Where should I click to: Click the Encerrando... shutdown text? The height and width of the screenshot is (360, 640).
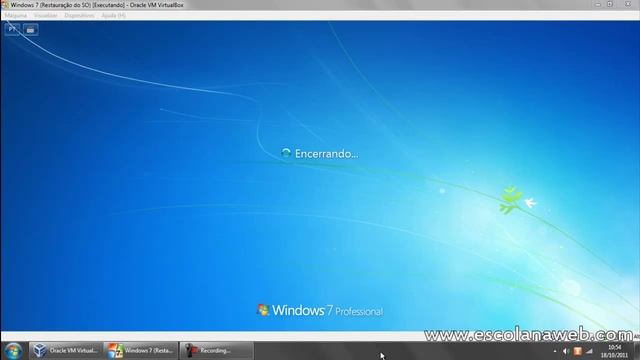[327, 154]
